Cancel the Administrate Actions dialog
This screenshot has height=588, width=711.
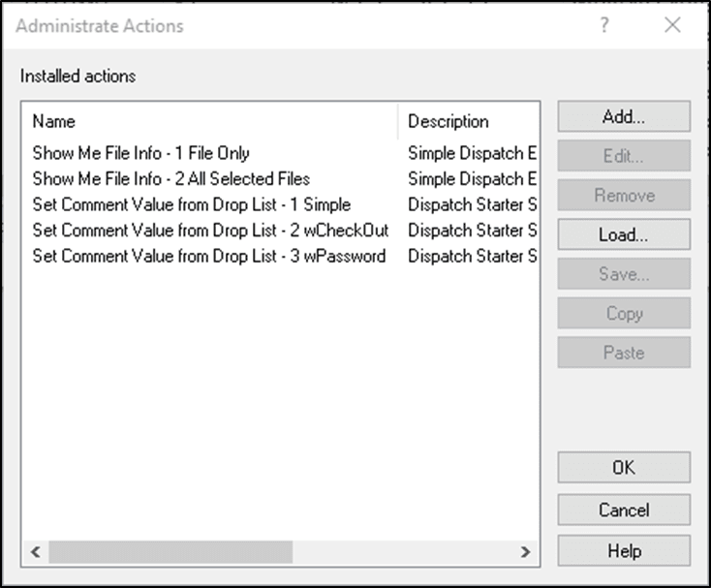(x=624, y=511)
